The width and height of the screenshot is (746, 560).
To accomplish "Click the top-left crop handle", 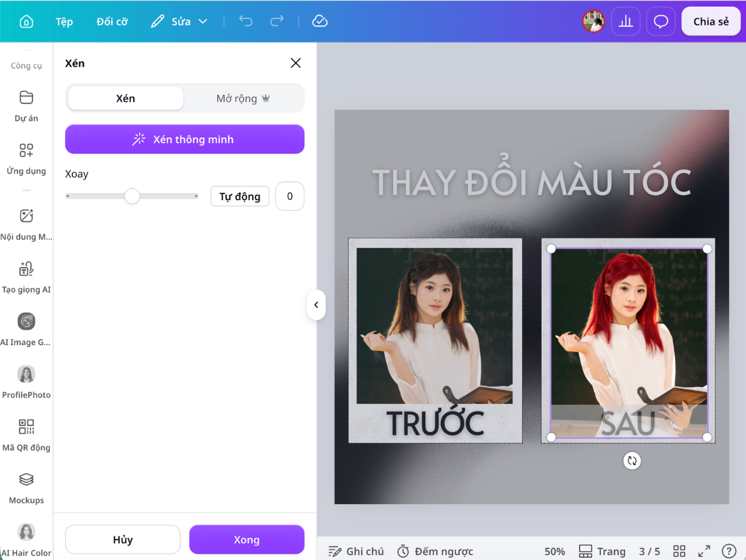I will pos(551,249).
